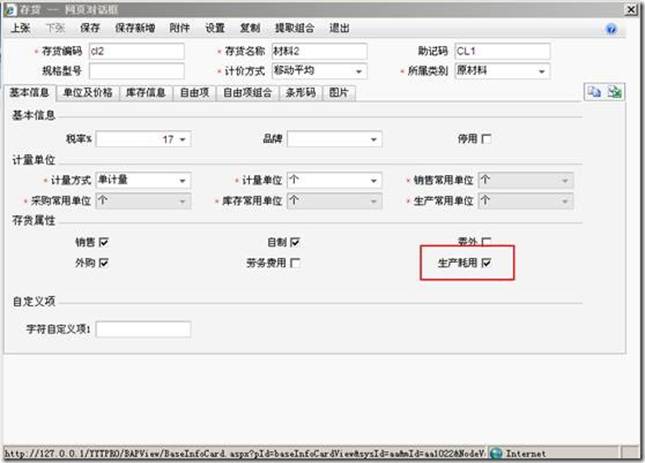Click the blue help icon in the toolbar
The image size is (645, 463).
click(x=611, y=30)
